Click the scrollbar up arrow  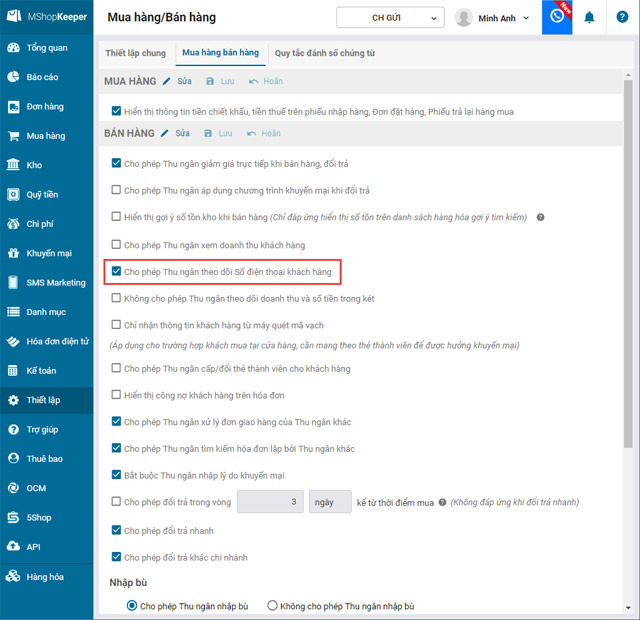[x=628, y=76]
